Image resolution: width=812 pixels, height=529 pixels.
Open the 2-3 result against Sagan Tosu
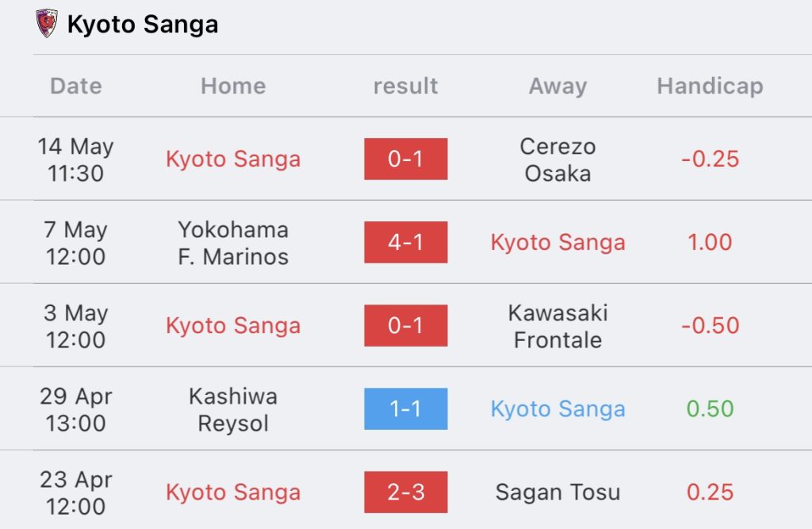point(405,493)
